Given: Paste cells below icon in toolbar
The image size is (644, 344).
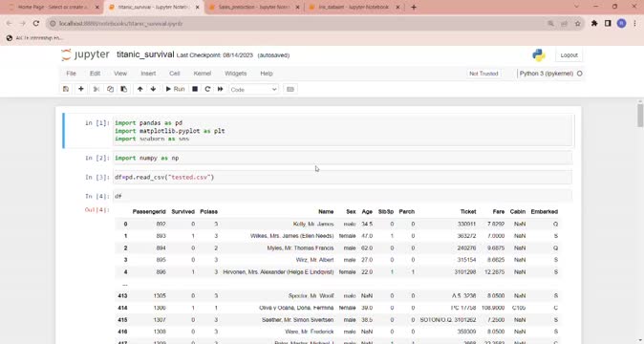Looking at the screenshot, I should [x=123, y=89].
